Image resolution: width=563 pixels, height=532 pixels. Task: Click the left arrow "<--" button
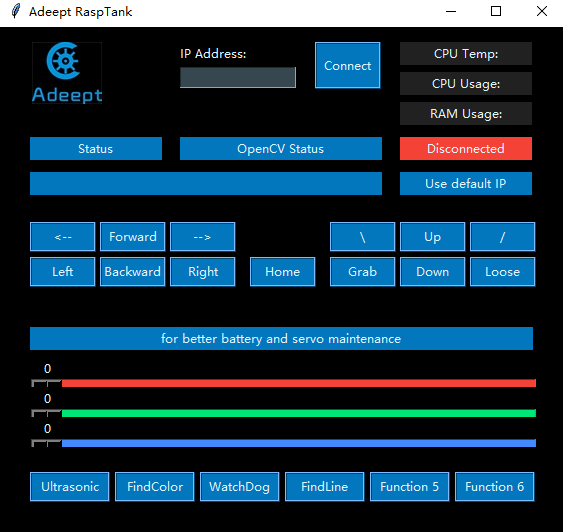click(x=63, y=237)
